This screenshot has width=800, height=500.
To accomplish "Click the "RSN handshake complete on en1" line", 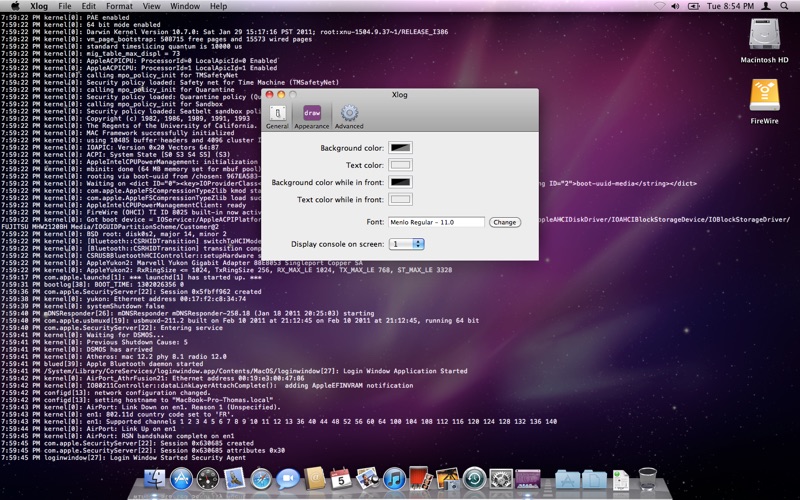I will coord(118,436).
